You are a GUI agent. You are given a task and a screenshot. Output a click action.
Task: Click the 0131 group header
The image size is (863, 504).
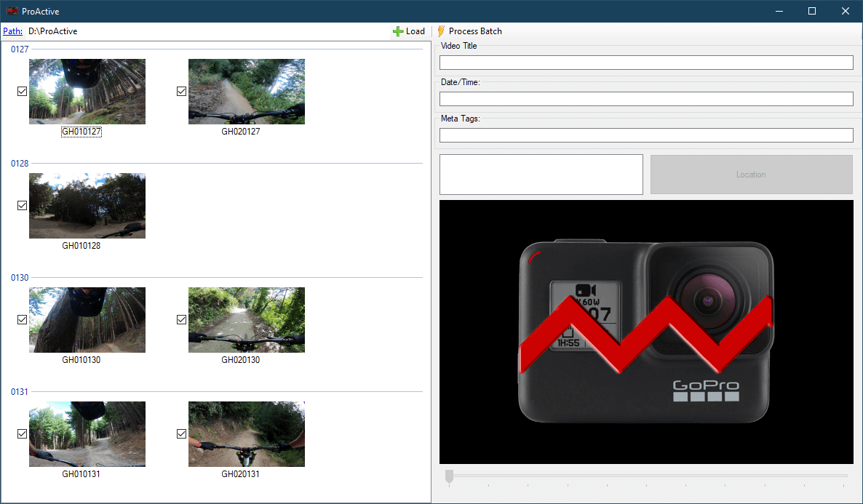(x=20, y=392)
